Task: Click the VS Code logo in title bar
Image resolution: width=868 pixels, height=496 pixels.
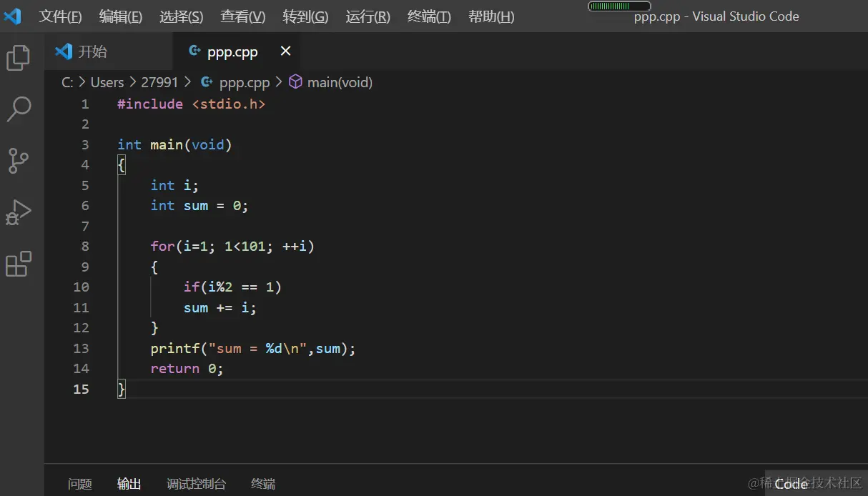Action: pos(13,16)
